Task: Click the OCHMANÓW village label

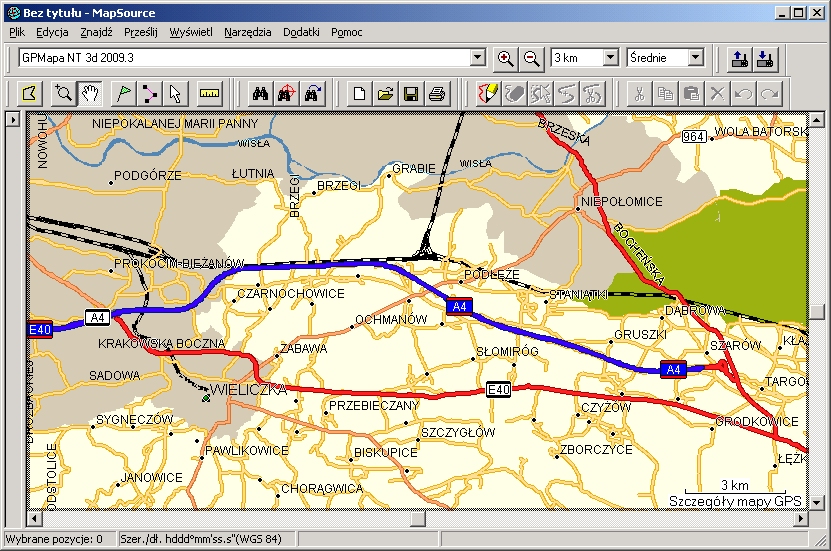Action: coord(391,320)
